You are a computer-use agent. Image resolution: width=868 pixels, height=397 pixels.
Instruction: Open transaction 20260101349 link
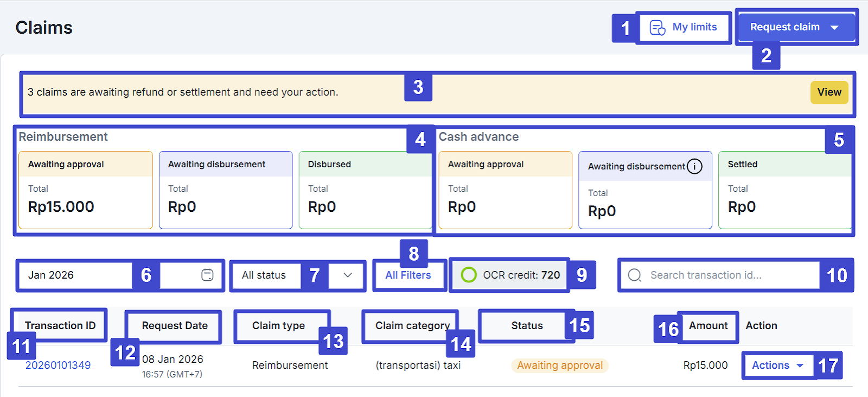pos(58,366)
